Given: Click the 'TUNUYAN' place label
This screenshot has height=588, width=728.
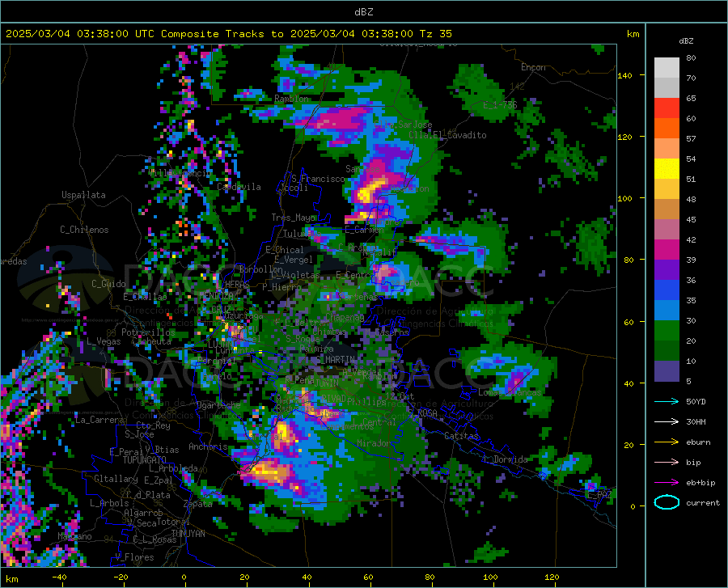Looking at the screenshot, I should [188, 533].
